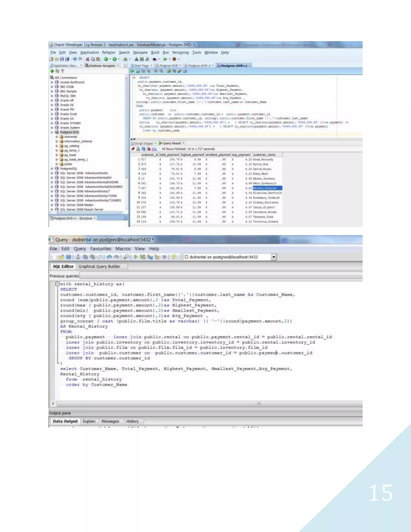Viewport: 411px width, 532px height.
Task: Click the Run Script icon in the SQL worksheet
Action: (138, 71)
